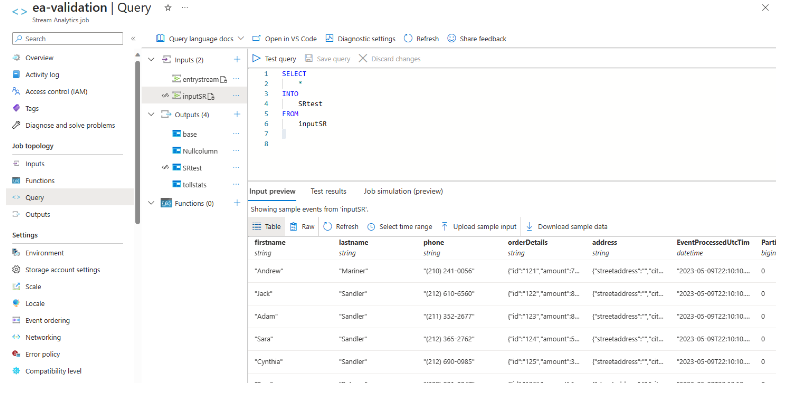Click Download sample data icon
Screen dimensions: 796x405
(530, 227)
